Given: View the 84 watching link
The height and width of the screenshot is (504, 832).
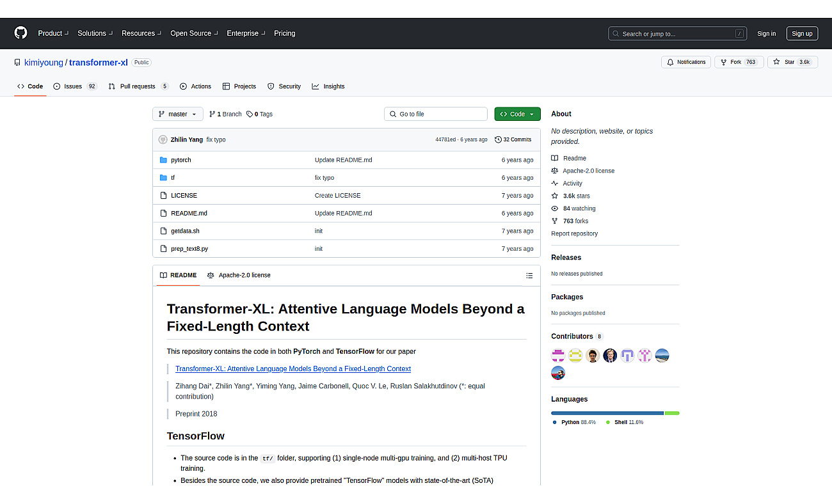Looking at the screenshot, I should [573, 209].
